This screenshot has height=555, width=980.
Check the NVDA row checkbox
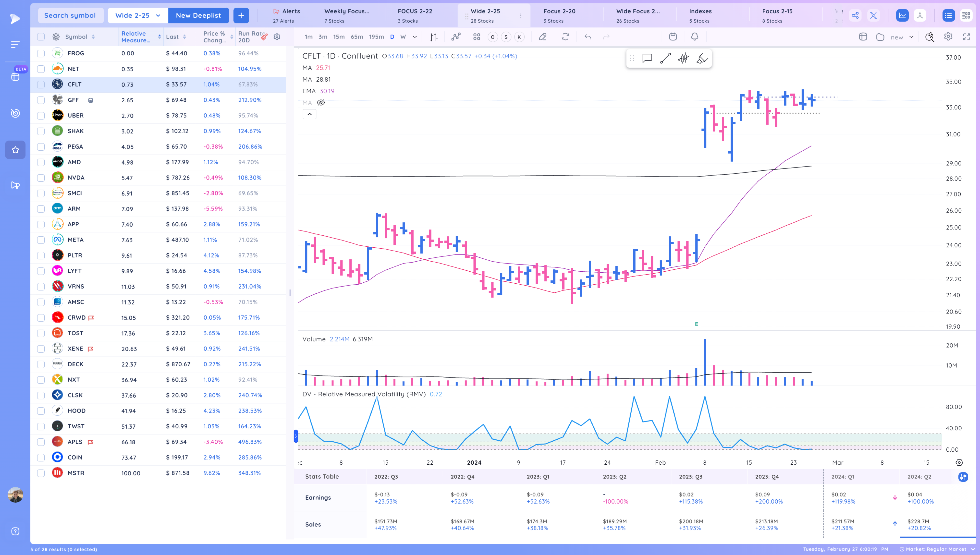41,178
